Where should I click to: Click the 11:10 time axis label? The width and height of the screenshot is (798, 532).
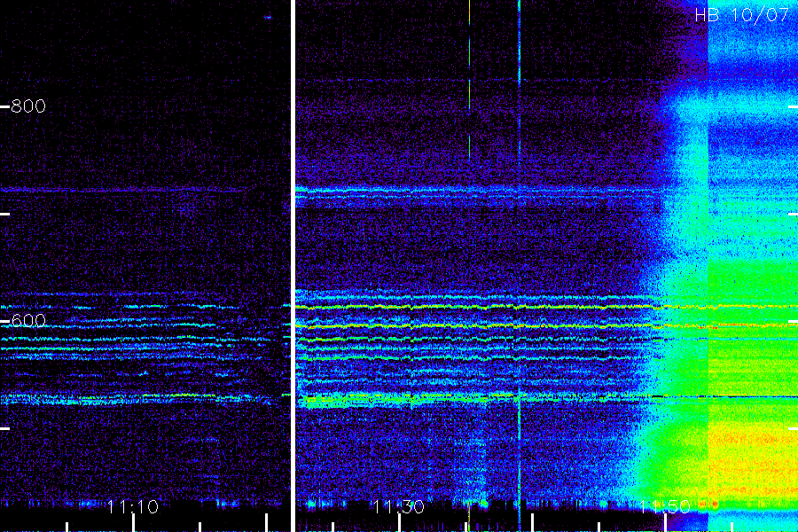click(133, 506)
